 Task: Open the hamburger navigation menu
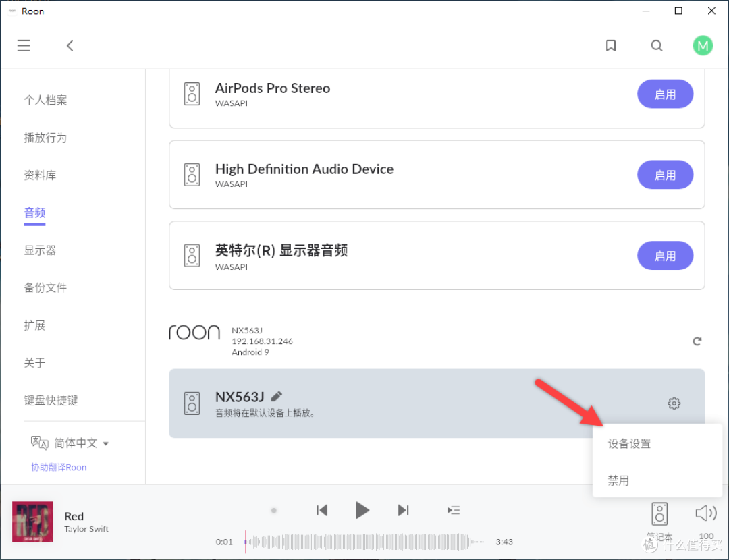tap(24, 46)
